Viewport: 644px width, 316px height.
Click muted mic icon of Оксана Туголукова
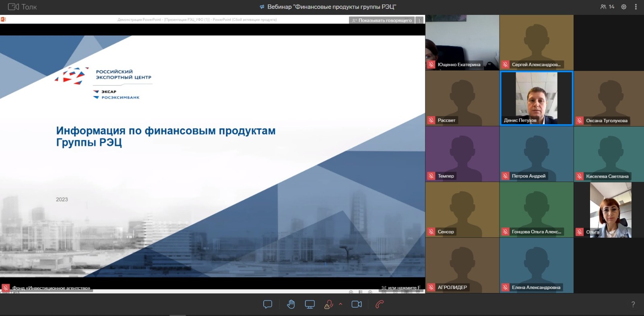(x=580, y=121)
